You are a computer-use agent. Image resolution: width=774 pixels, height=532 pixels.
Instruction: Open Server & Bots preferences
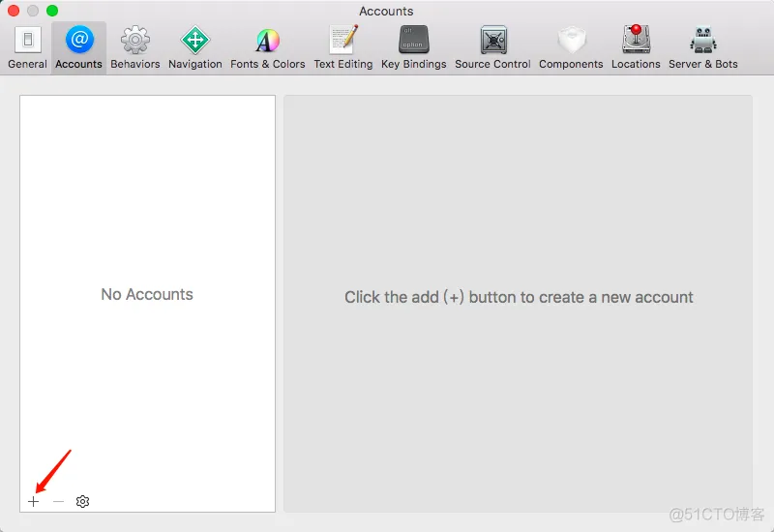[x=703, y=47]
